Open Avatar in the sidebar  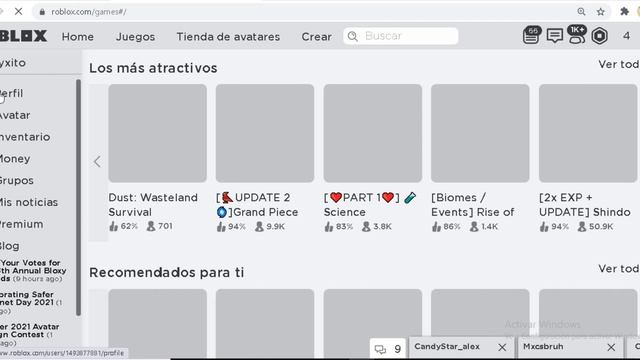[15, 115]
